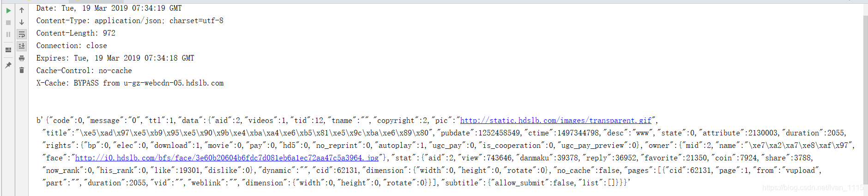Click the Print console output icon

tap(22, 58)
